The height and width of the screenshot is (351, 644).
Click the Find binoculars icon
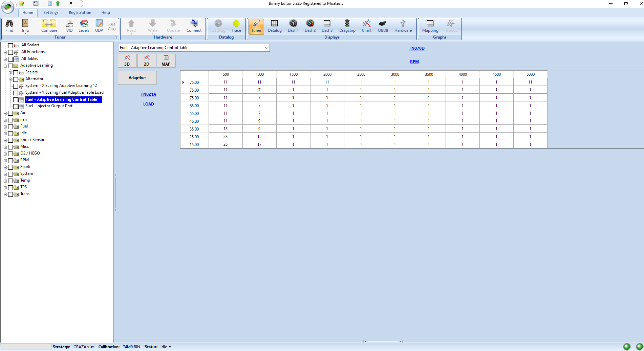[x=9, y=26]
